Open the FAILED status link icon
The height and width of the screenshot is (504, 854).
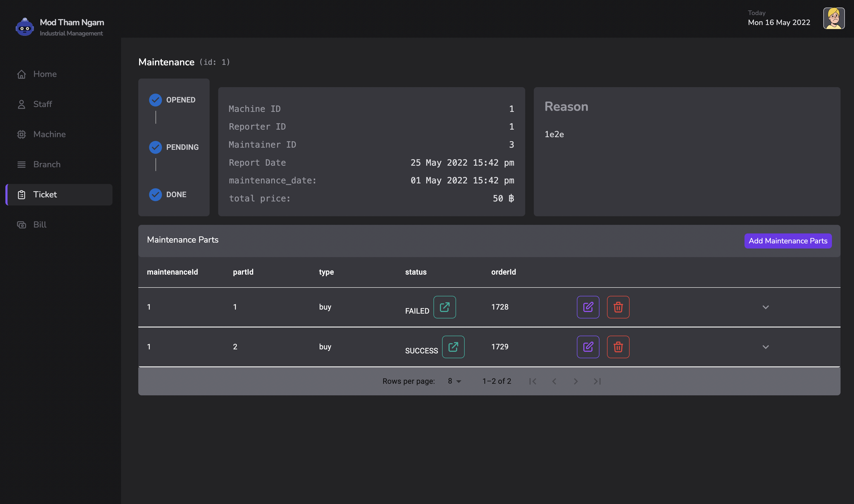444,307
